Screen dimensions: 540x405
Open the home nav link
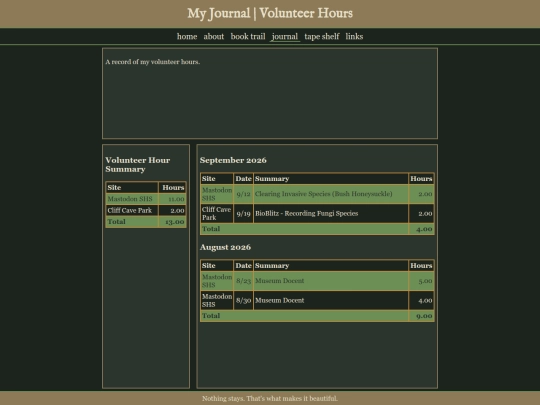[187, 37]
